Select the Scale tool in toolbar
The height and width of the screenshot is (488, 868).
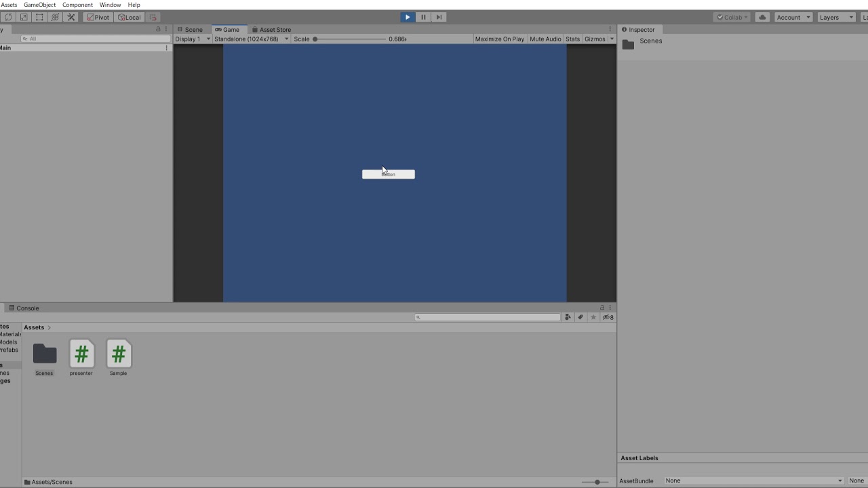click(24, 17)
